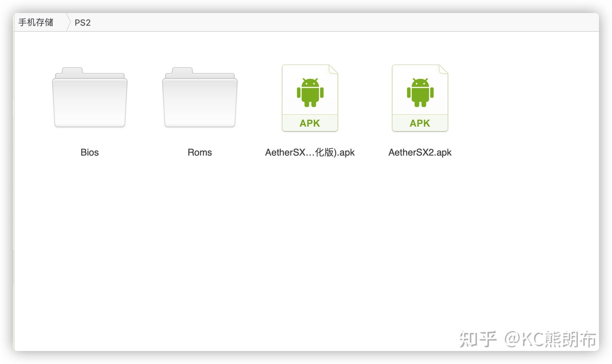Viewport: 612px width, 364px height.
Task: Open the Bios folder icon
Action: pos(90,97)
